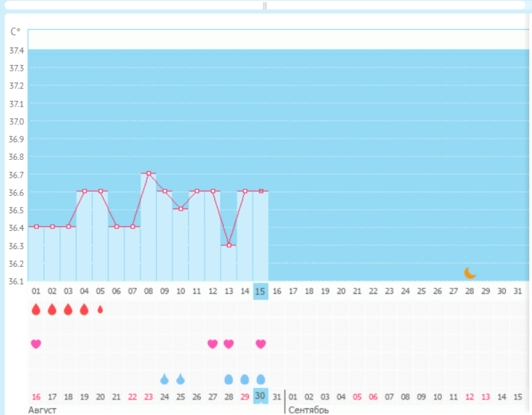Click the temperature data point on day 10
The height and width of the screenshot is (415, 532).
(180, 209)
